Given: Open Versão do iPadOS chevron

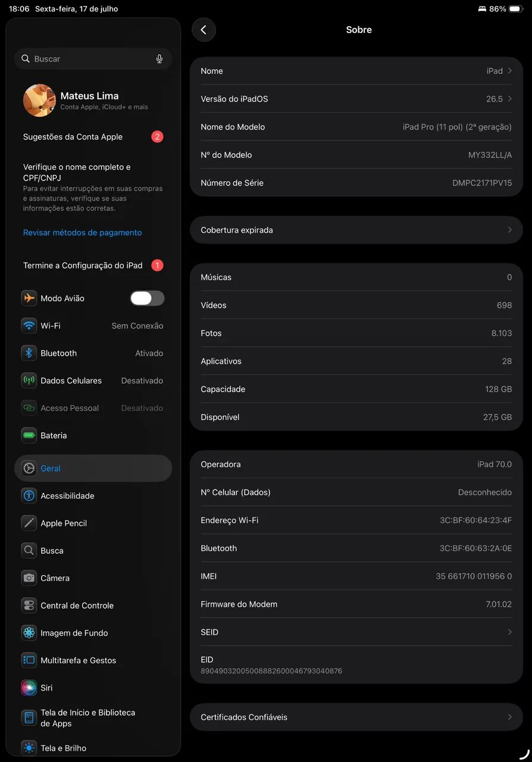Looking at the screenshot, I should coord(510,99).
